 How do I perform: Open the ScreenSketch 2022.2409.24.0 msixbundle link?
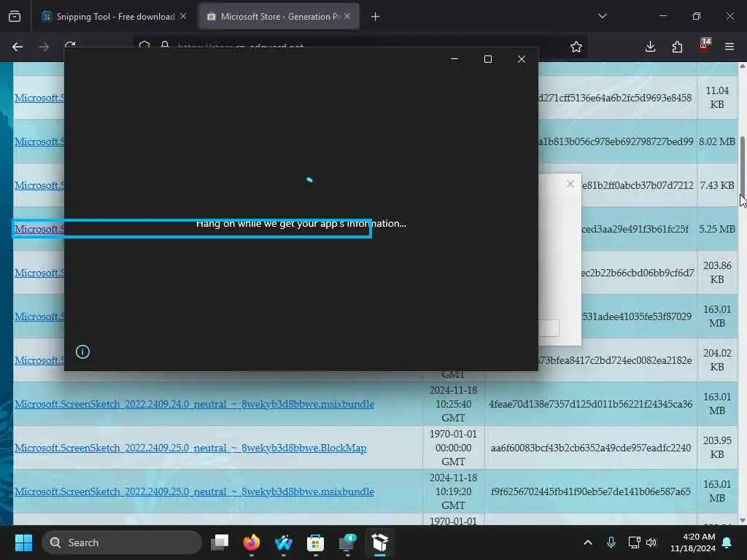tap(194, 404)
